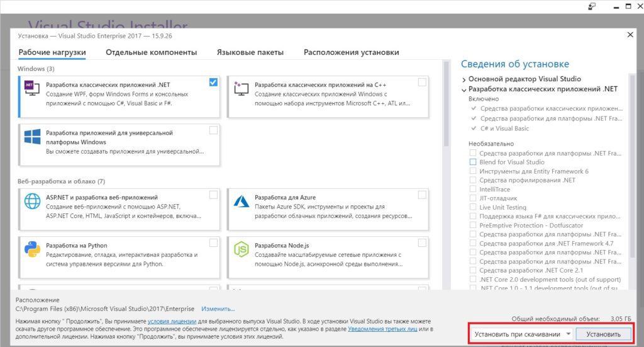Check the Python development workload
Screen dimensions: 644x347
213,243
